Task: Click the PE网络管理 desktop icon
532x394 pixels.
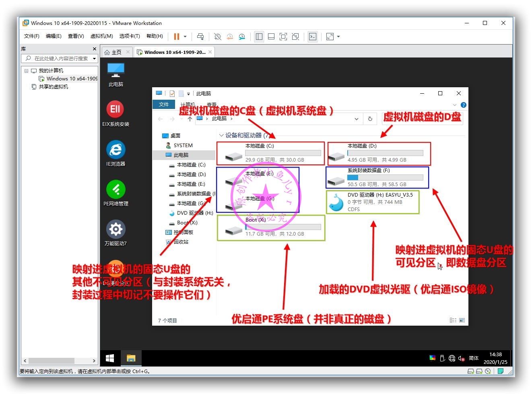Action: [116, 193]
